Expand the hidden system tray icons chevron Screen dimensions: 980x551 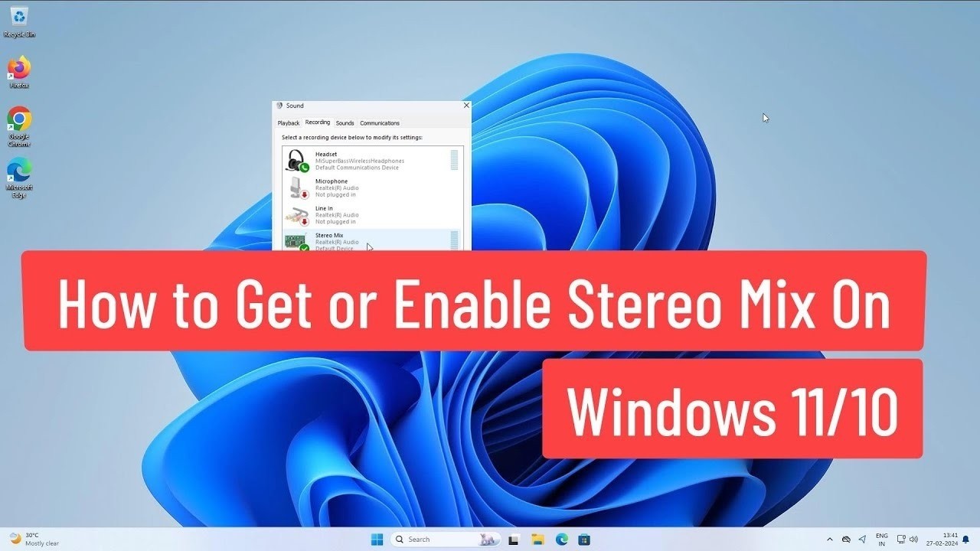pyautogui.click(x=830, y=540)
